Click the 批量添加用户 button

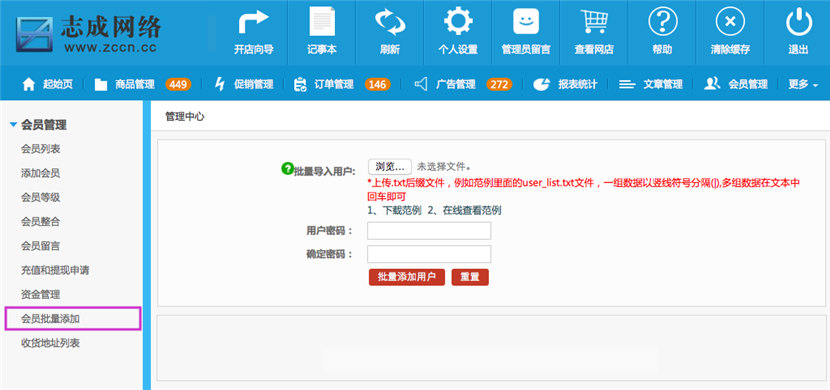(x=407, y=277)
